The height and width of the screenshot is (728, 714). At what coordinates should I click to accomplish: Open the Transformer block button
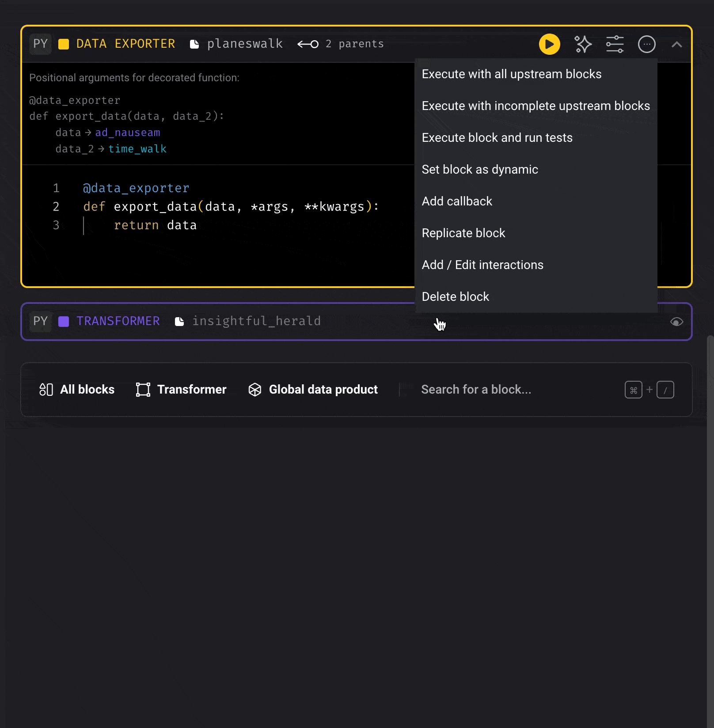(x=181, y=390)
